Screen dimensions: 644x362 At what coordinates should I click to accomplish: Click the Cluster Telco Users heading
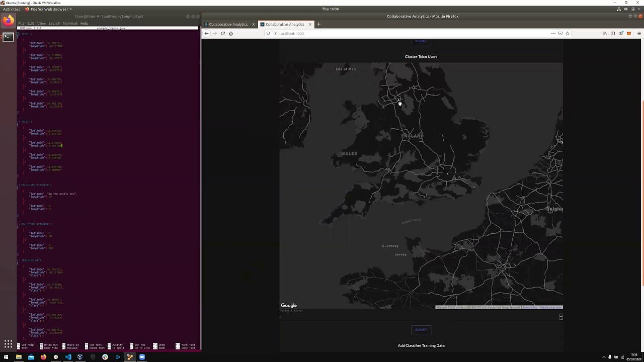click(x=421, y=57)
